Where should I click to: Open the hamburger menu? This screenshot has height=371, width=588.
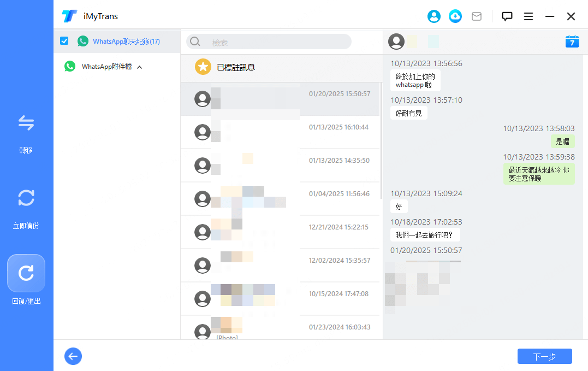(528, 16)
